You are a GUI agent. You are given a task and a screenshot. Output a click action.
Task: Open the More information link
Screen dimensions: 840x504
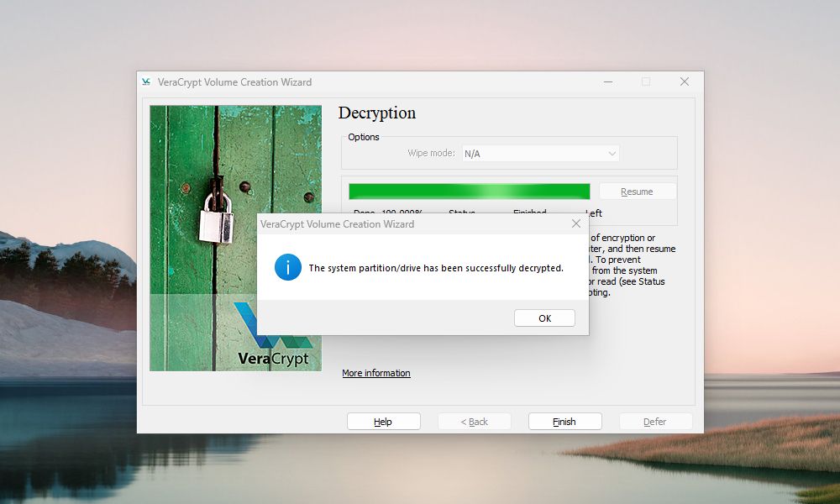(376, 373)
